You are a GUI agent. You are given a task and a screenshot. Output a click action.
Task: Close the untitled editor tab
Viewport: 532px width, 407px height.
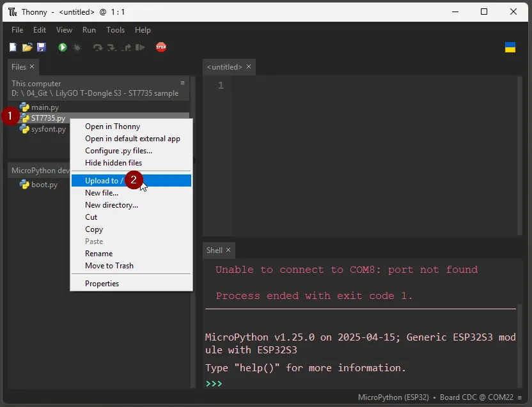coord(249,66)
